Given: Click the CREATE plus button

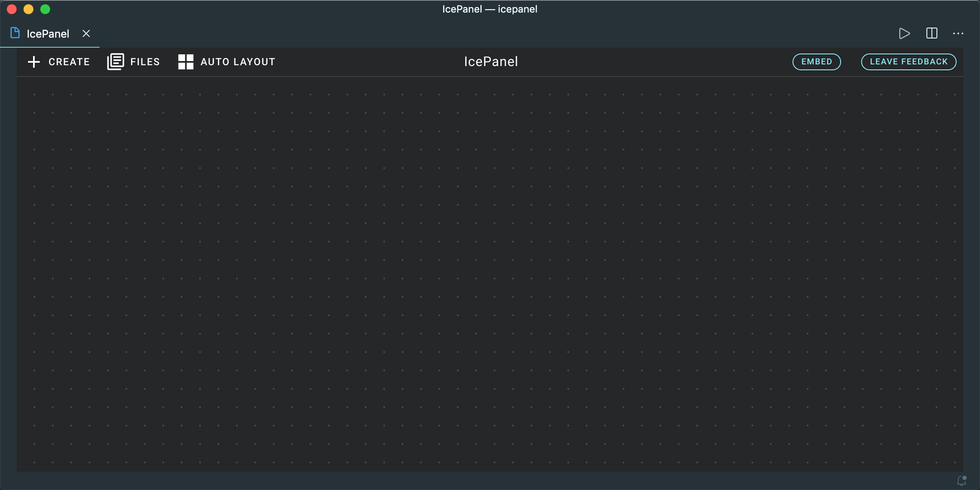Looking at the screenshot, I should (59, 62).
